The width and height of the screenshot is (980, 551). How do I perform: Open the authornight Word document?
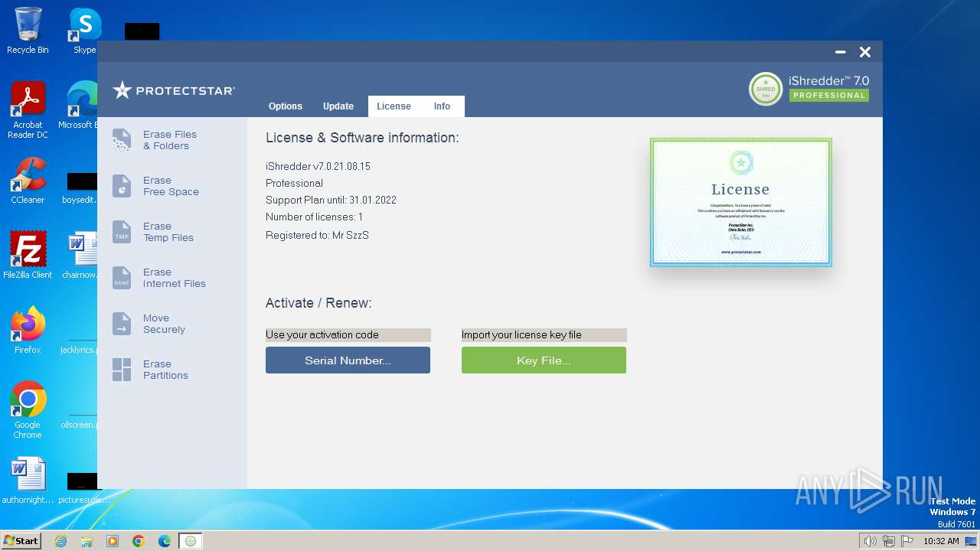(28, 481)
